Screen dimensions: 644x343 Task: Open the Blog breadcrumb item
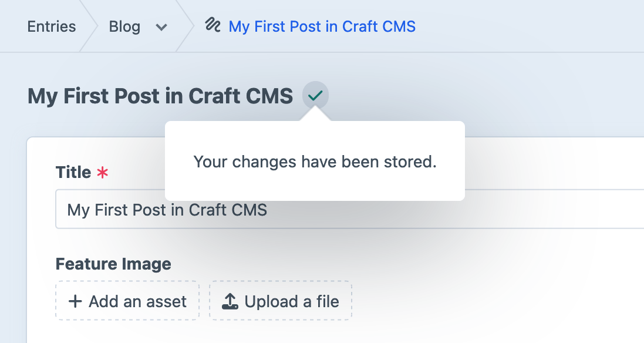(124, 26)
